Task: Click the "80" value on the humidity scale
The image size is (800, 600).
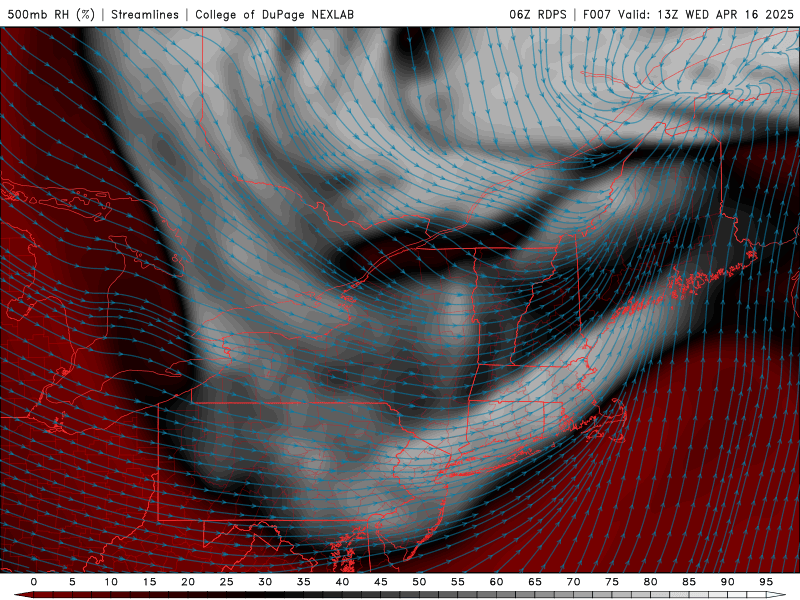Action: 651,582
